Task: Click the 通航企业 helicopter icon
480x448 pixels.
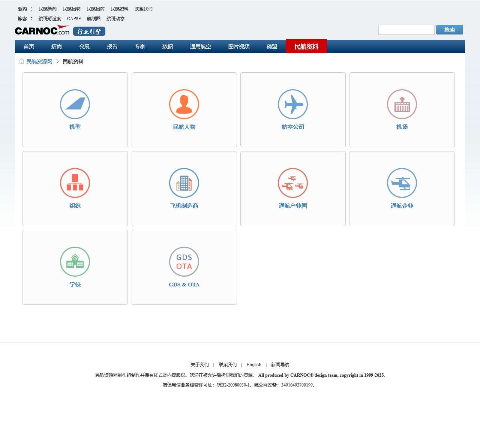Action: pyautogui.click(x=402, y=183)
